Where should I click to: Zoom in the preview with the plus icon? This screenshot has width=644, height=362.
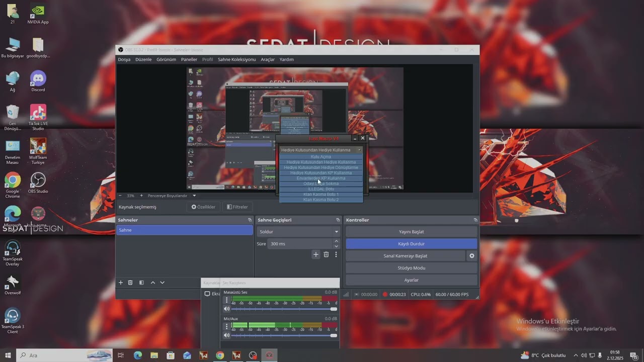[x=141, y=196]
